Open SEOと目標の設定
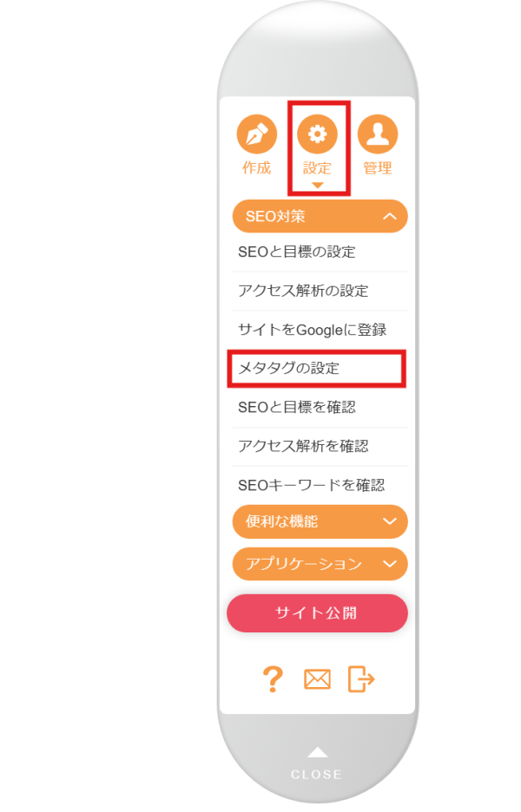The height and width of the screenshot is (812, 521). (x=296, y=252)
